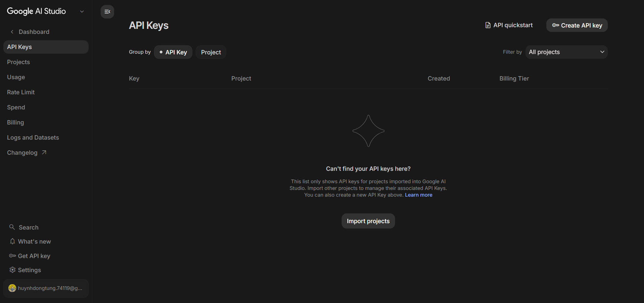Open the Billing page
Screen dimensions: 644x303
46,122
